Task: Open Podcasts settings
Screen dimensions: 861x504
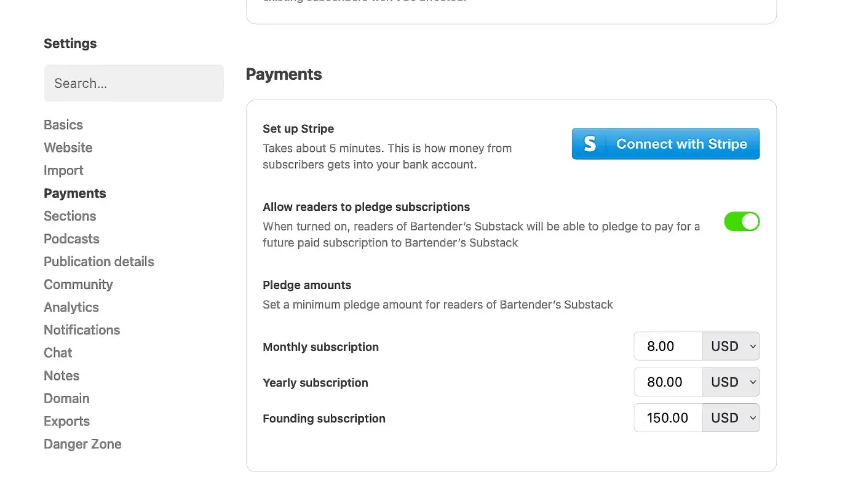Action: coord(71,238)
